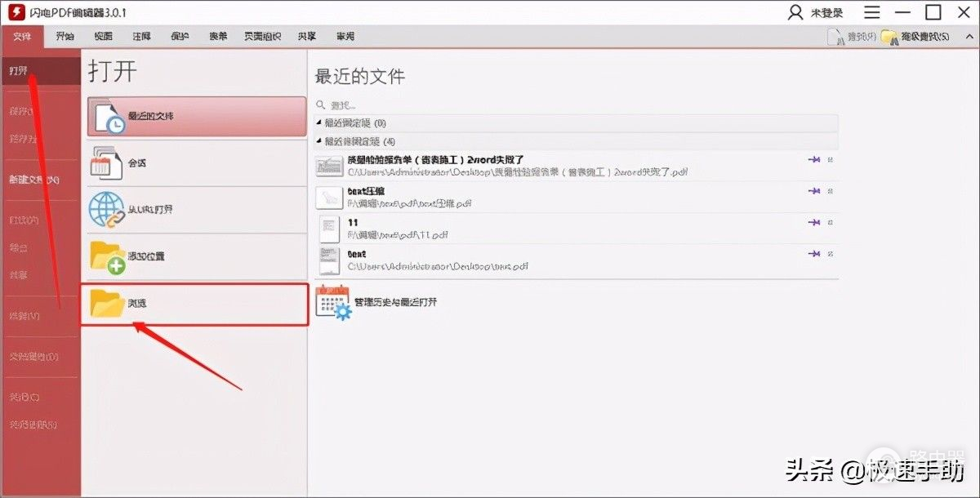Open thumbnail of Desktop test file
The height and width of the screenshot is (498, 980).
click(328, 260)
